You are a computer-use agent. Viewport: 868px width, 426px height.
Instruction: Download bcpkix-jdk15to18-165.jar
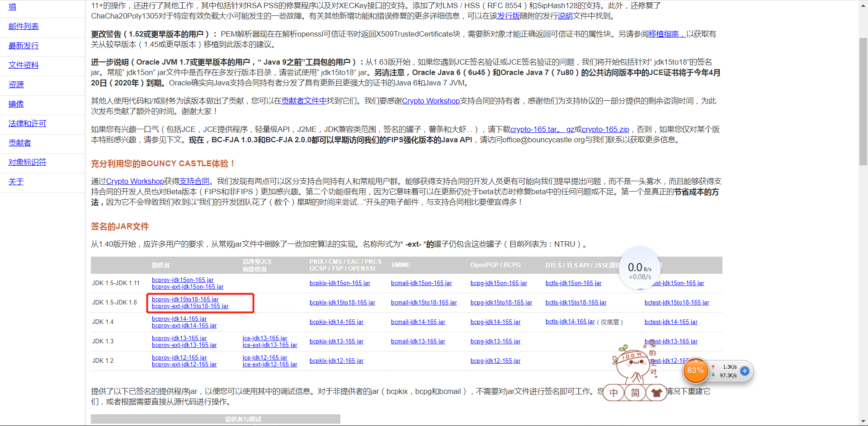tap(342, 303)
